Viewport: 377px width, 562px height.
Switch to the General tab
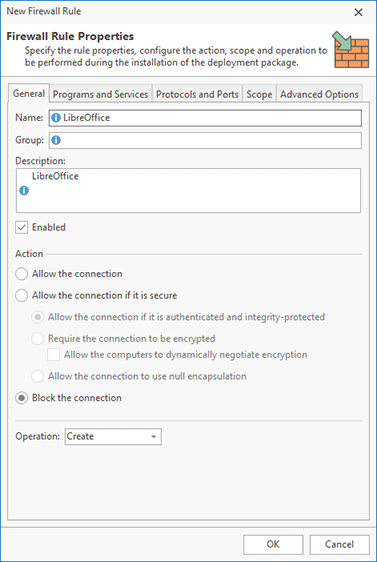[29, 94]
